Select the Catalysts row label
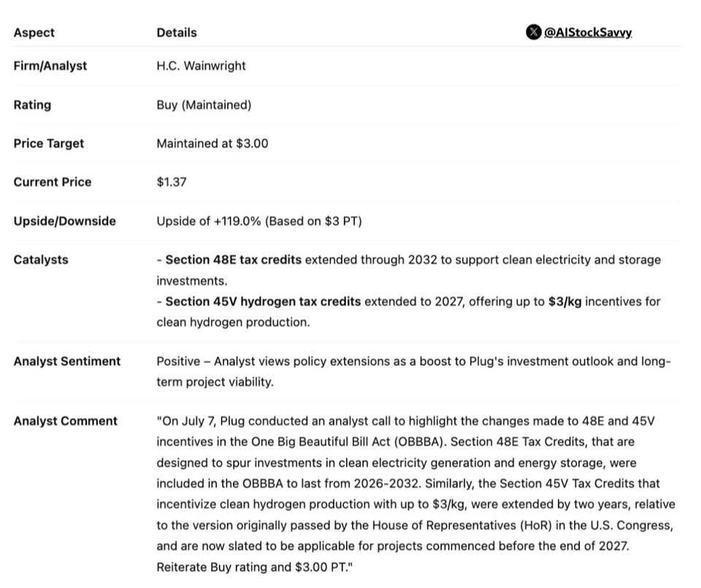 [39, 260]
